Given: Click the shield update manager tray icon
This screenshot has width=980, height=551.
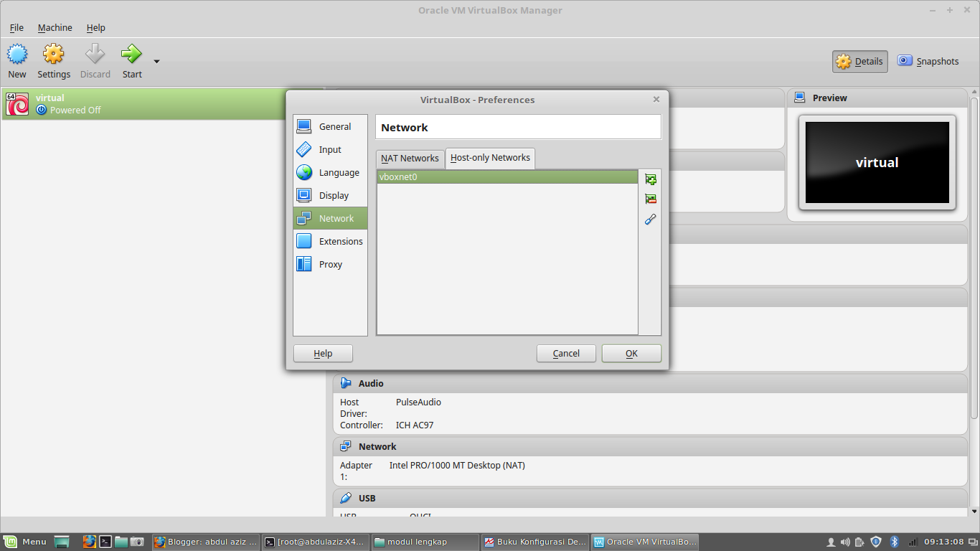Looking at the screenshot, I should point(876,542).
